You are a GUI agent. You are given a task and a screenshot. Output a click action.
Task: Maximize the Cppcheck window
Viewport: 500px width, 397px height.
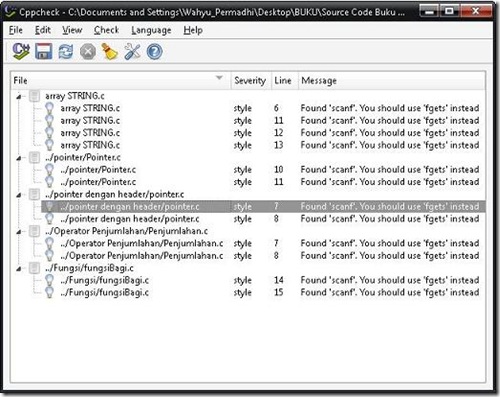449,11
